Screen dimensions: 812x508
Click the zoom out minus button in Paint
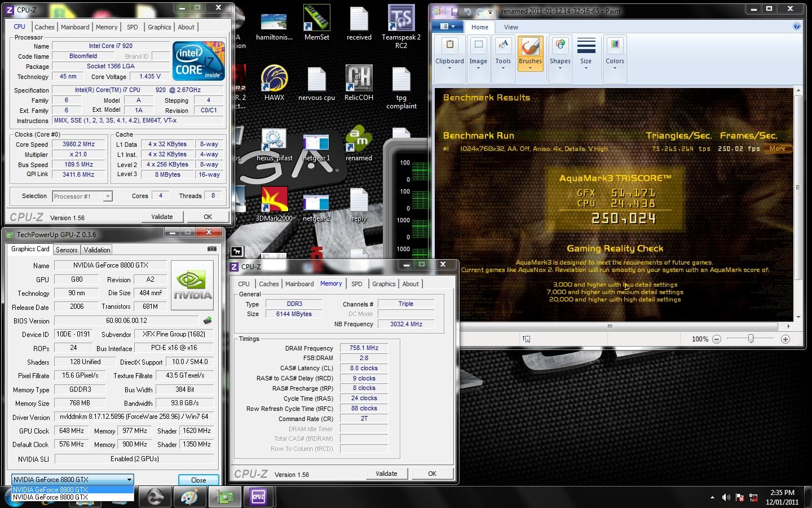pyautogui.click(x=717, y=339)
